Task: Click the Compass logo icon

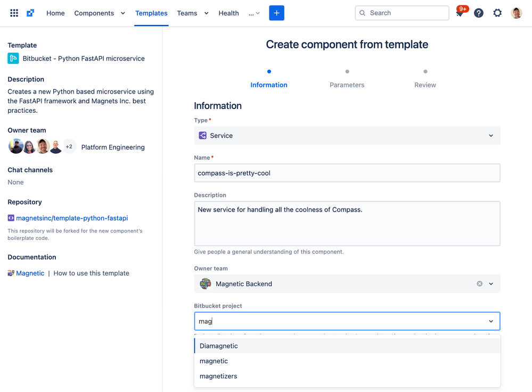Action: pos(30,13)
